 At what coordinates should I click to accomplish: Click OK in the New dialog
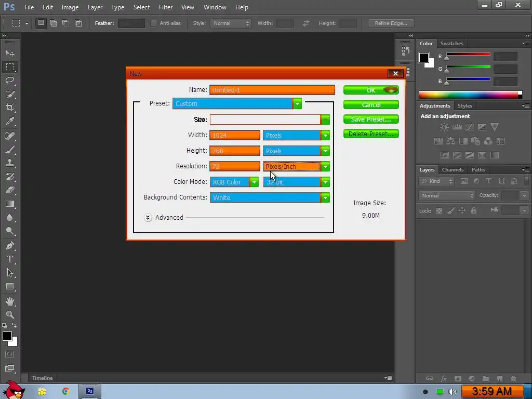tap(371, 90)
